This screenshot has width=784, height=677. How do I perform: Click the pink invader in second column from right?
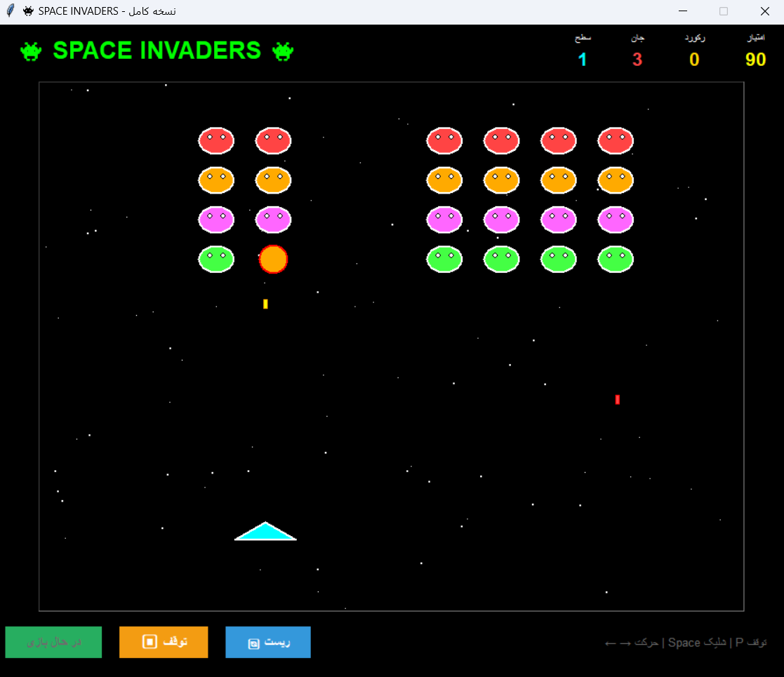[x=559, y=220]
